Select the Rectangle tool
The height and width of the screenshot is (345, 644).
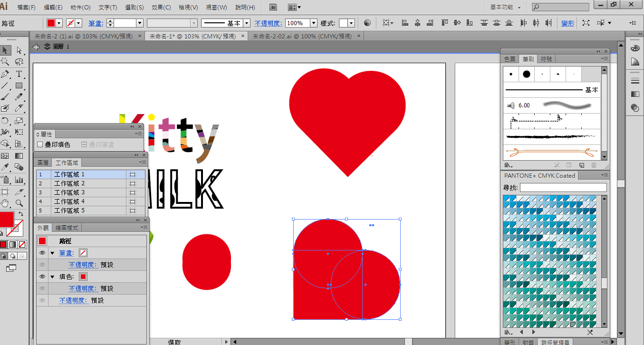click(x=19, y=86)
